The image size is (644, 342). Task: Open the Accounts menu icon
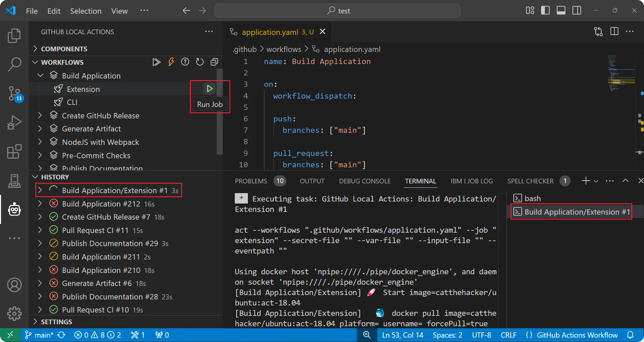(14, 285)
